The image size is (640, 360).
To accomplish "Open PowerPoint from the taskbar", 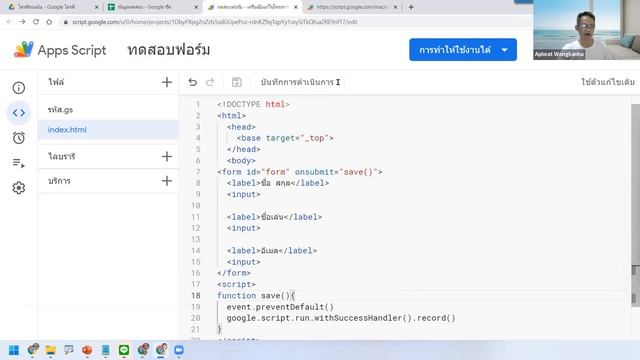I will [87, 350].
